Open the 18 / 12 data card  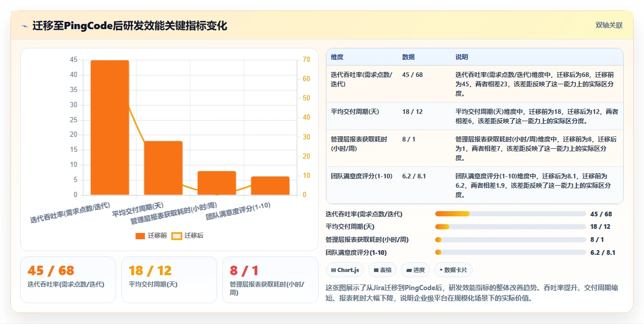click(x=169, y=279)
